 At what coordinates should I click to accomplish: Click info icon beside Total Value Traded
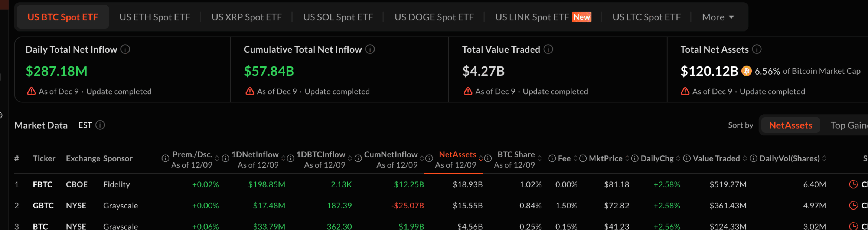548,49
